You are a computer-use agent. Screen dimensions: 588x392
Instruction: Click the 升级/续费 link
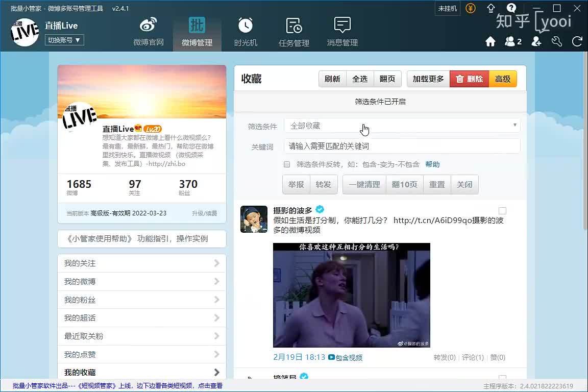(204, 213)
